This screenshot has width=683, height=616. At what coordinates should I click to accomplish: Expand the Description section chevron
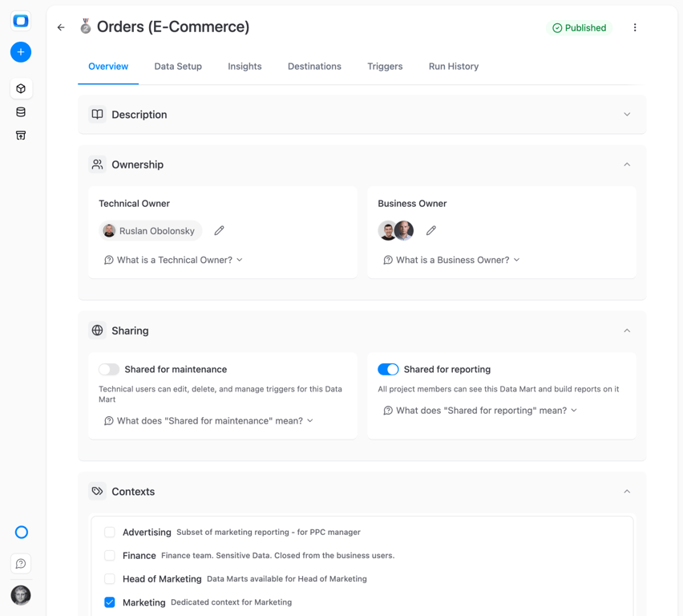[x=627, y=114]
